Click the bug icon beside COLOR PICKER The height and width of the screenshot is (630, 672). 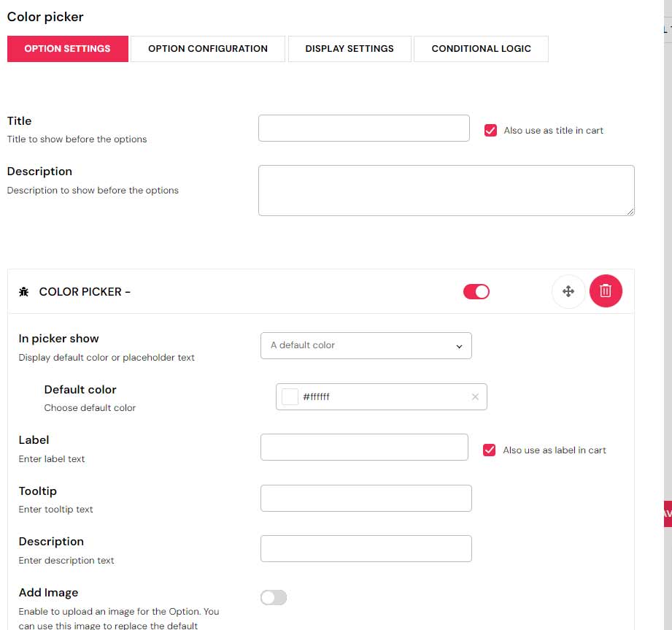point(24,292)
